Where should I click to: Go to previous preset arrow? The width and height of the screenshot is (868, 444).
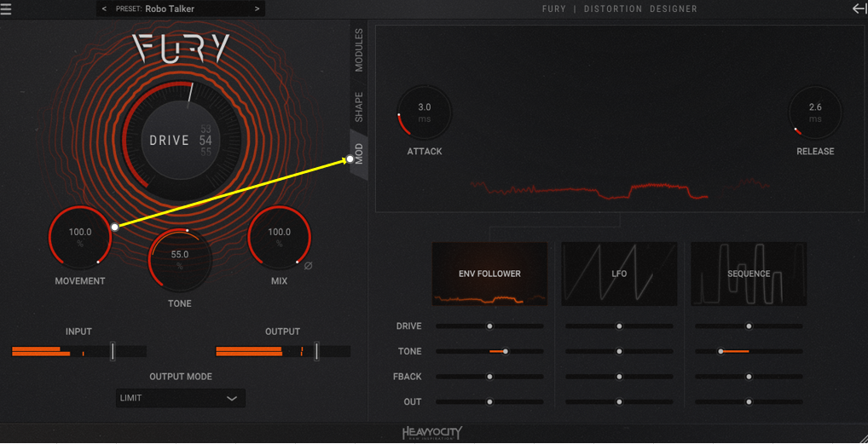click(105, 9)
